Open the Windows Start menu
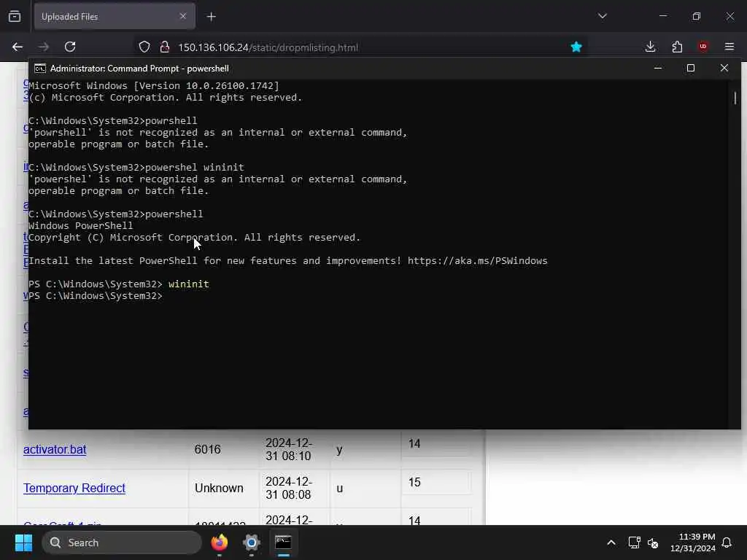 23,542
